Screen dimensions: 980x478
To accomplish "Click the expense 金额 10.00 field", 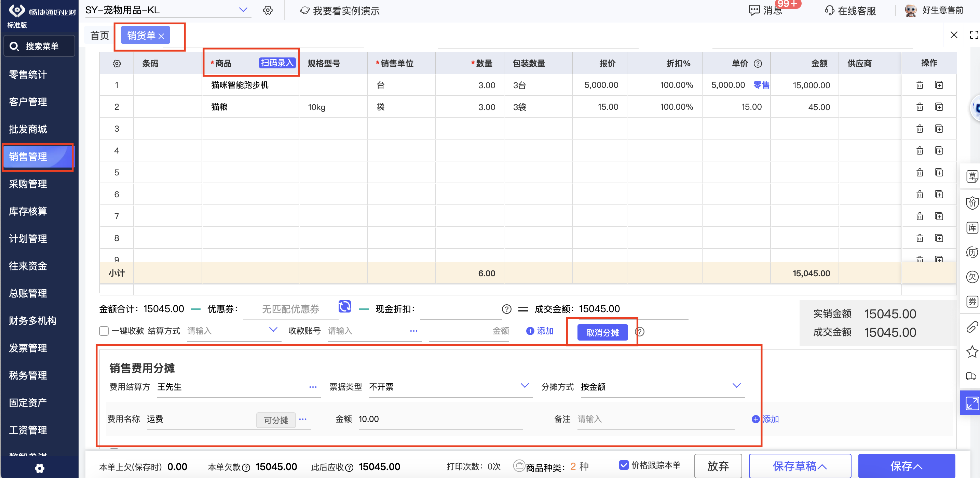I will point(440,419).
